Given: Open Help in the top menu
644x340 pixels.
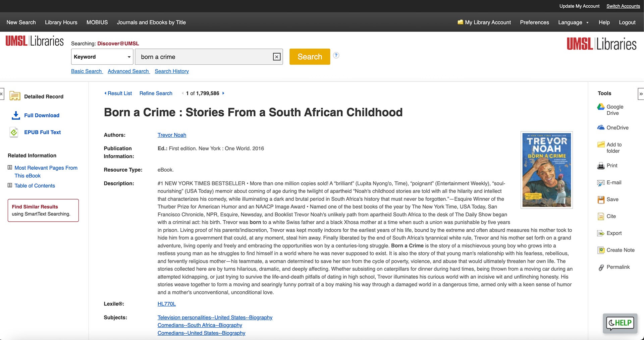Looking at the screenshot, I should click(604, 22).
